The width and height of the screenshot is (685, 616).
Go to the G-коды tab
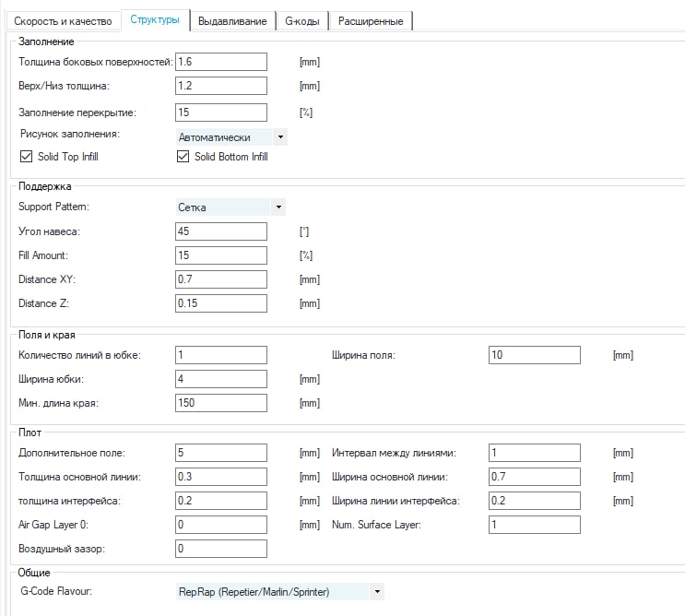pos(302,21)
